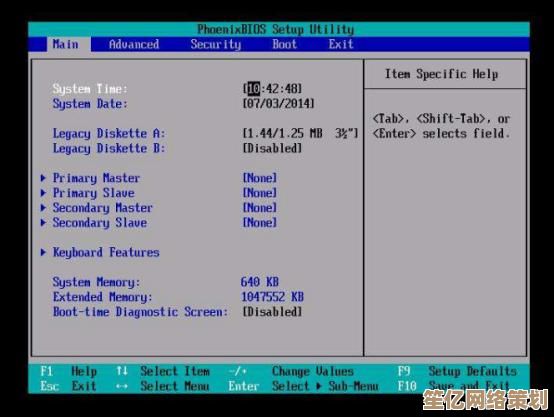The image size is (554, 418).
Task: Click the highlighted hour field 10
Action: click(x=253, y=88)
